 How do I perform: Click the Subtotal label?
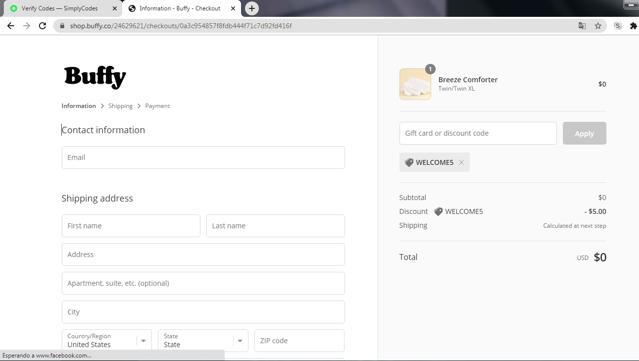click(x=412, y=197)
